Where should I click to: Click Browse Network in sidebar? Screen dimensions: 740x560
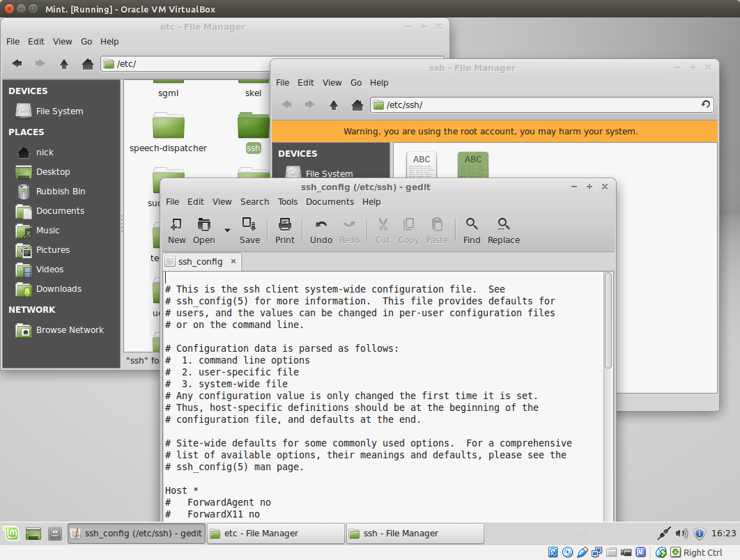70,330
